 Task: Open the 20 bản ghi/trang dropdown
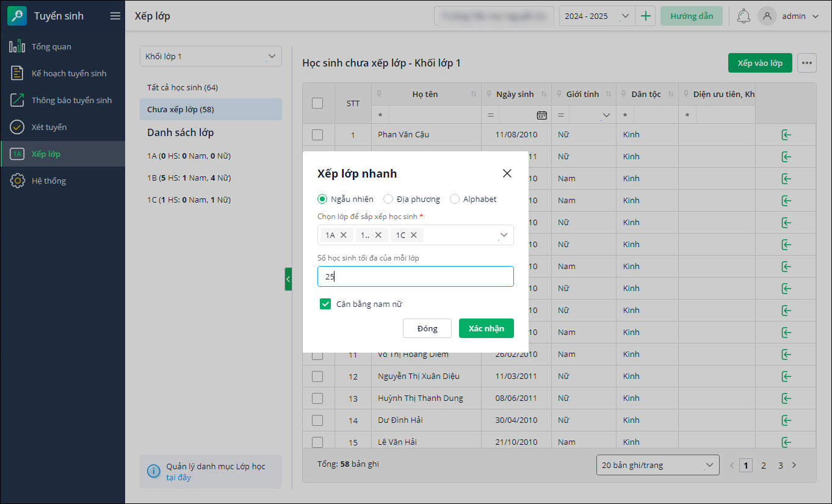click(x=657, y=465)
